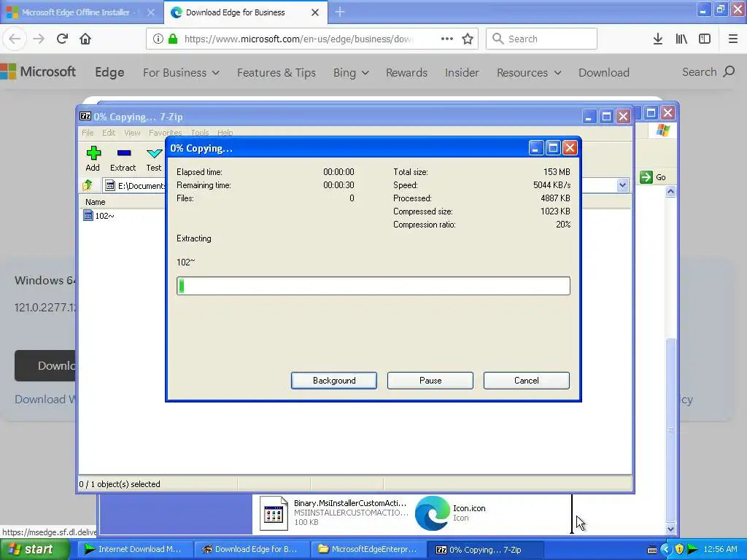The height and width of the screenshot is (560, 747).
Task: Click Explorer scrollbar down arrow
Action: pyautogui.click(x=671, y=529)
